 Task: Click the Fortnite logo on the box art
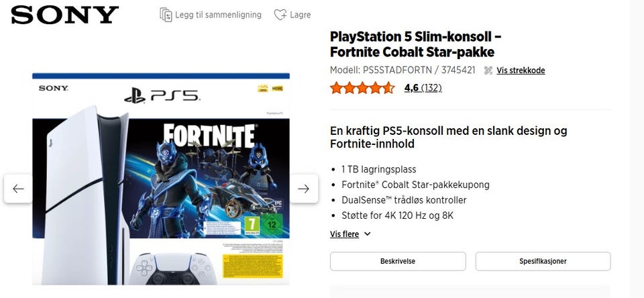point(209,137)
